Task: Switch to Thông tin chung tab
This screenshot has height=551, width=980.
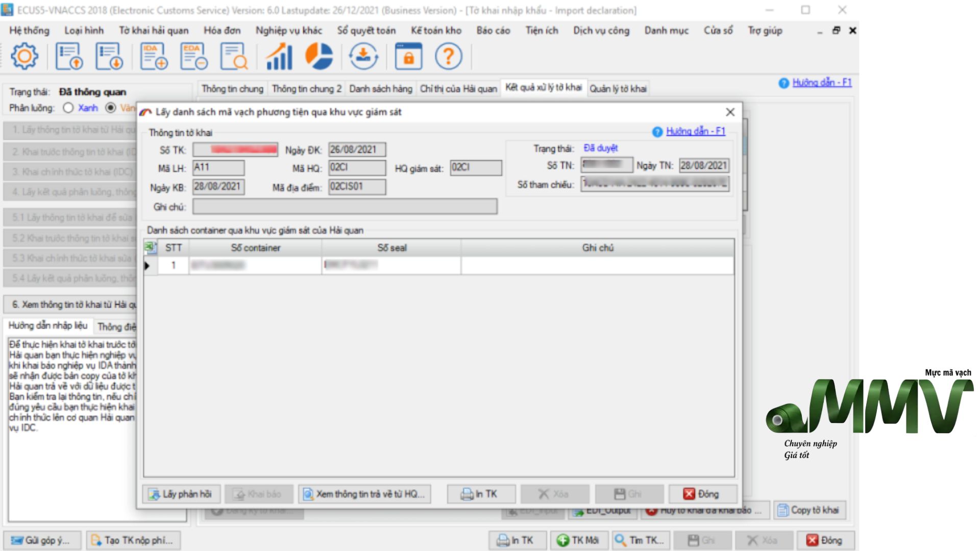Action: coord(232,89)
